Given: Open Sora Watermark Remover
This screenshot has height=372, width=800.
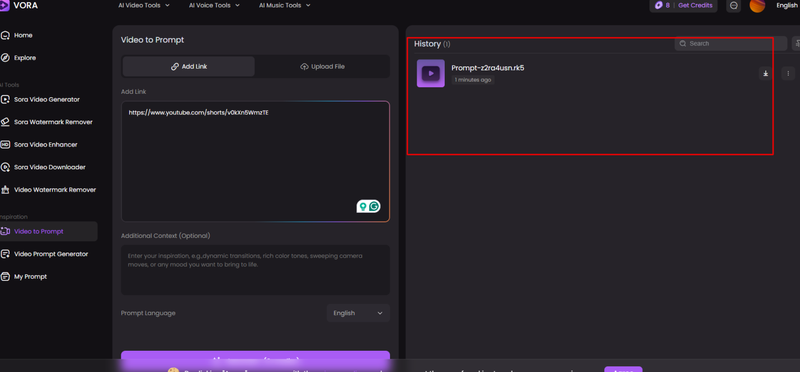Looking at the screenshot, I should (x=53, y=122).
